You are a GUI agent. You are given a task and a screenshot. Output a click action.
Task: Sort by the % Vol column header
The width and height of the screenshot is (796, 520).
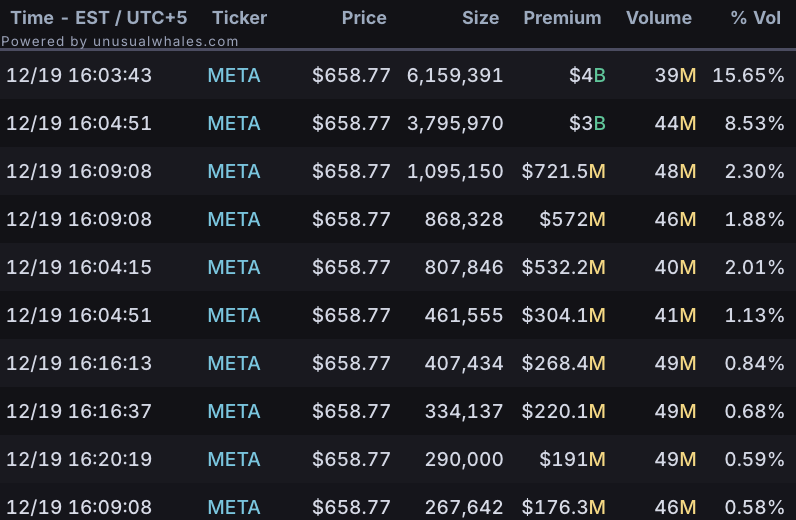click(x=755, y=18)
